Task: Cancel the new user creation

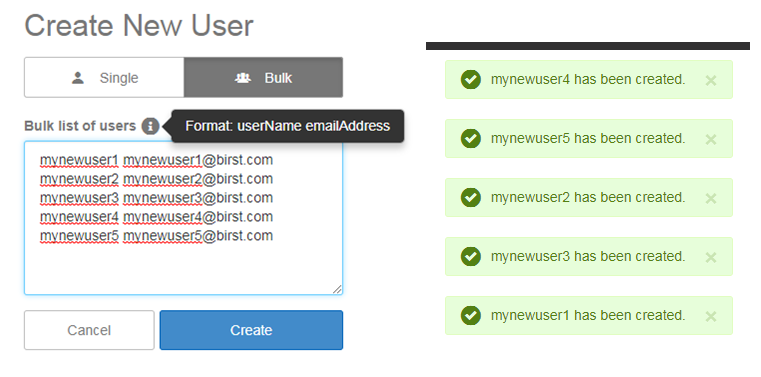Action: pyautogui.click(x=89, y=330)
